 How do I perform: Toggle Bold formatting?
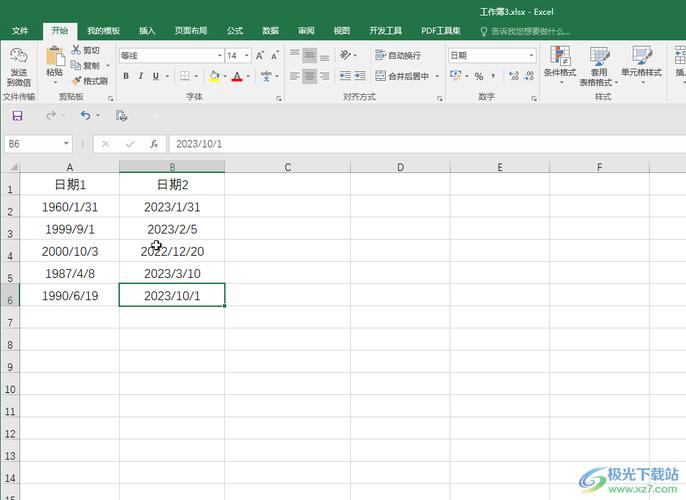click(126, 76)
